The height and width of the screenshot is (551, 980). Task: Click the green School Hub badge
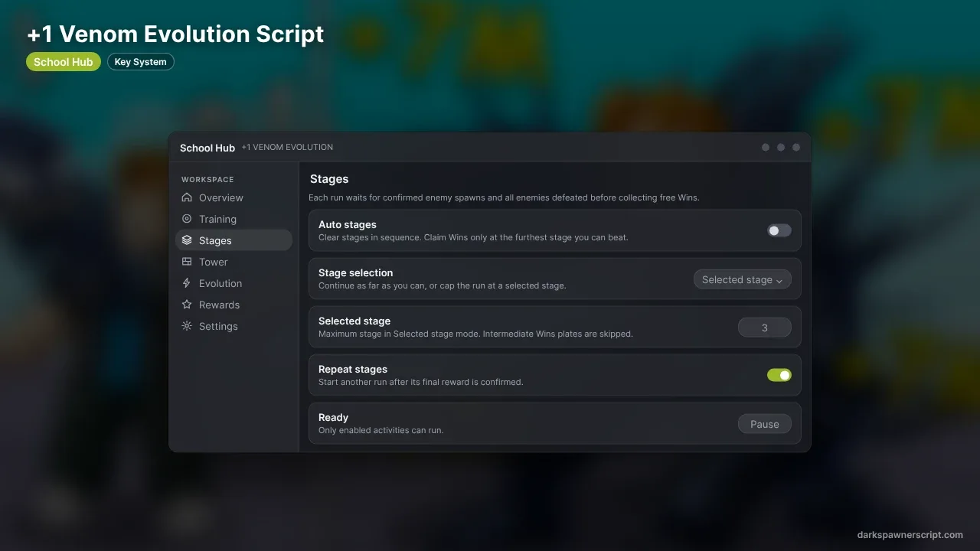[64, 62]
